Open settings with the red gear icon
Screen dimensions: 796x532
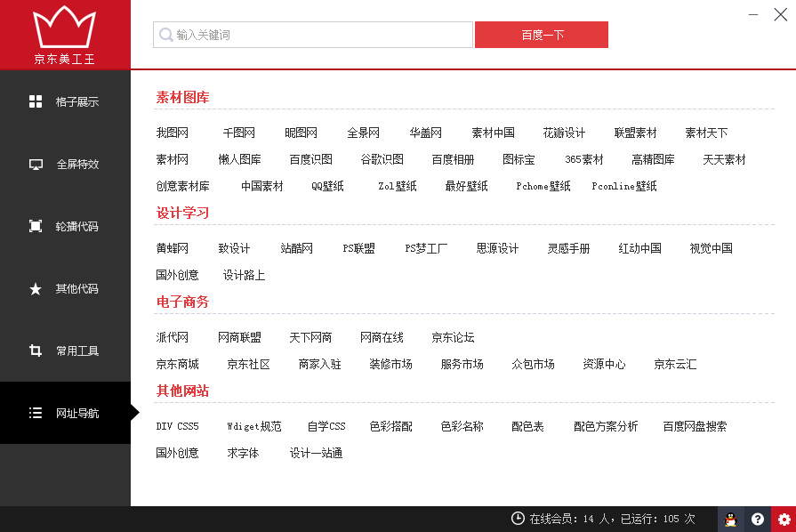pos(784,520)
